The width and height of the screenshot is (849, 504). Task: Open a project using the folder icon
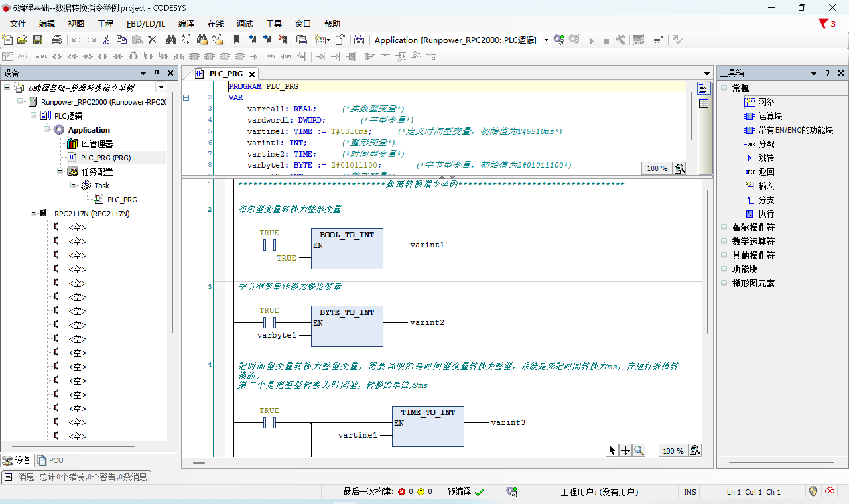pos(23,40)
